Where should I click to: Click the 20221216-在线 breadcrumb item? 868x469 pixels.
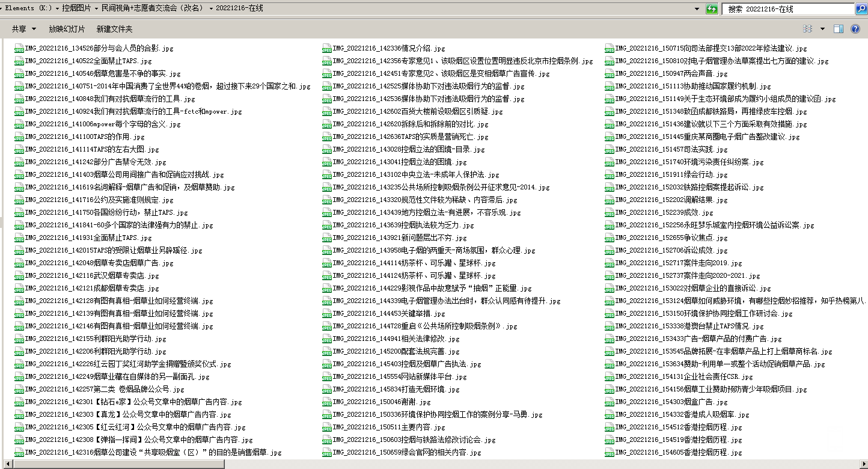tap(238, 8)
